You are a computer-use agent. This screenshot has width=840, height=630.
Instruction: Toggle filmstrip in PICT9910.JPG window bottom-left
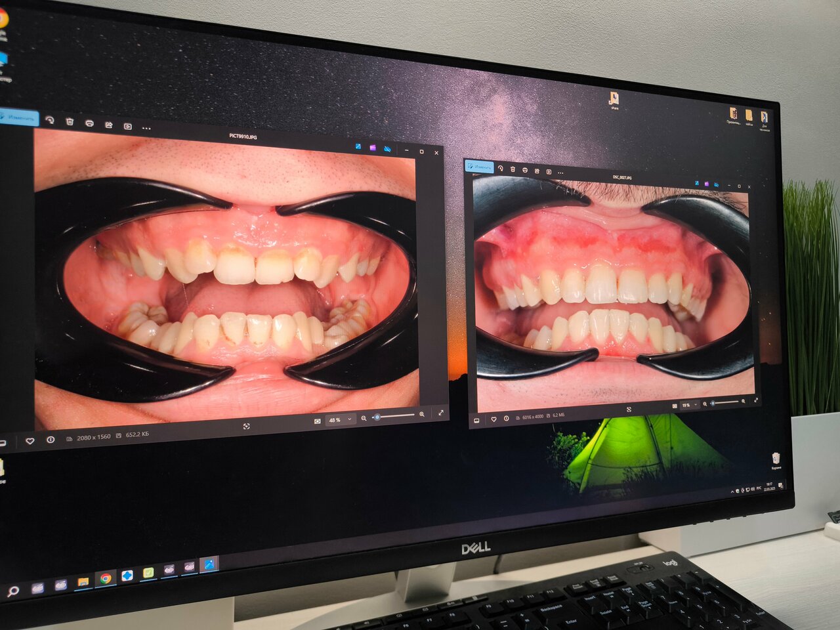pyautogui.click(x=3, y=443)
